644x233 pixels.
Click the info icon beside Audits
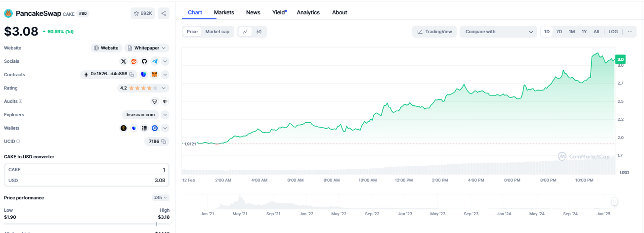pos(20,101)
